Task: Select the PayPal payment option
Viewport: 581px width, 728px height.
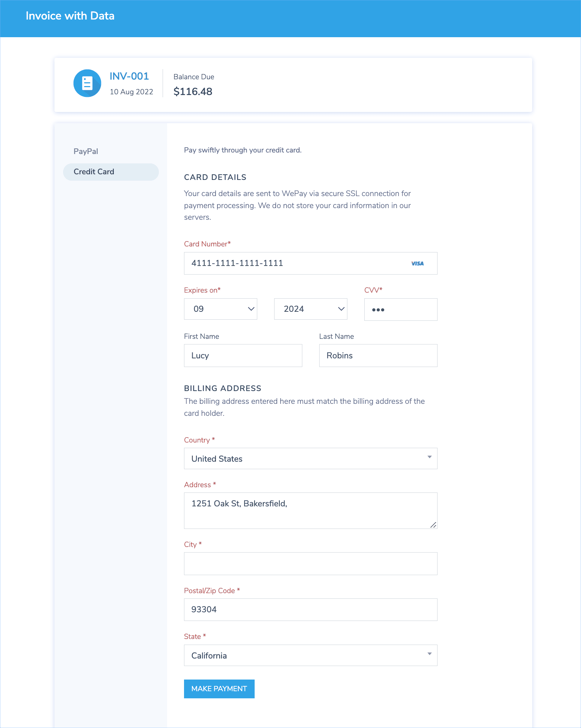Action: (86, 151)
